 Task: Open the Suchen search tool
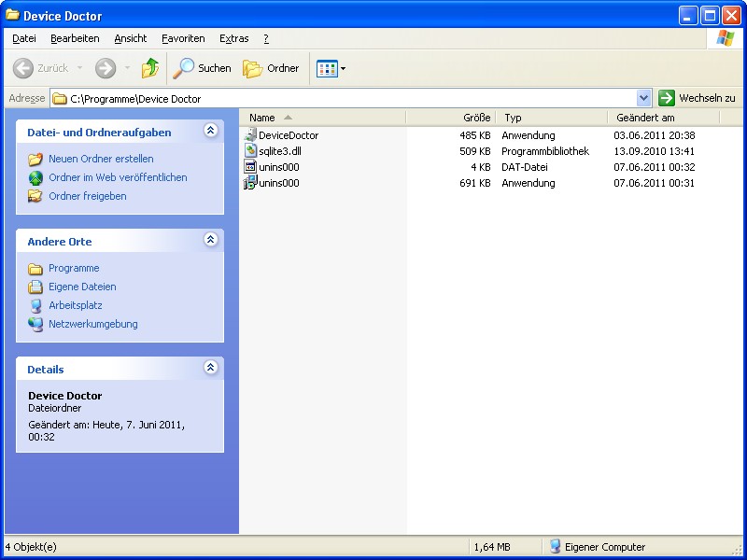click(202, 68)
